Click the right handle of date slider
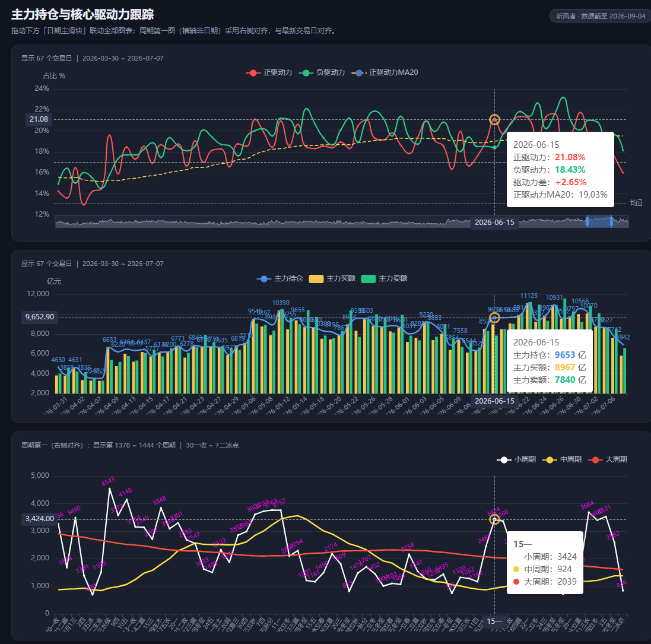 [x=612, y=221]
